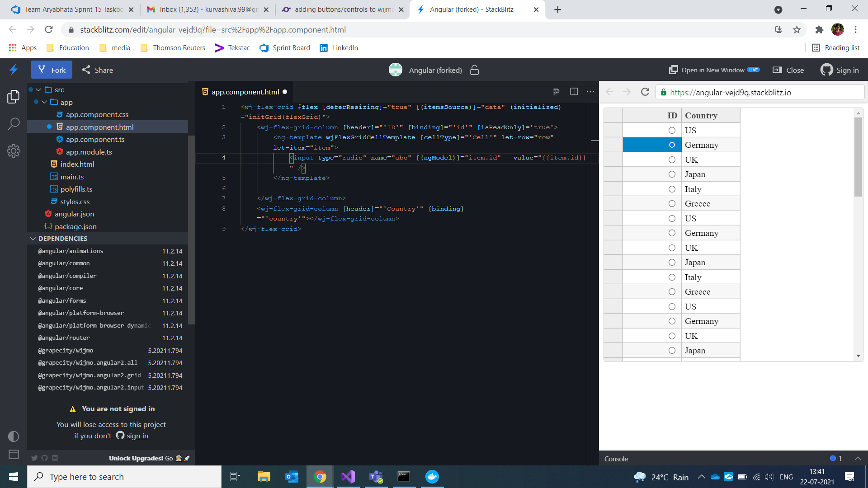868x488 pixels.
Task: Open Chrome menu three dots
Action: pos(855,29)
